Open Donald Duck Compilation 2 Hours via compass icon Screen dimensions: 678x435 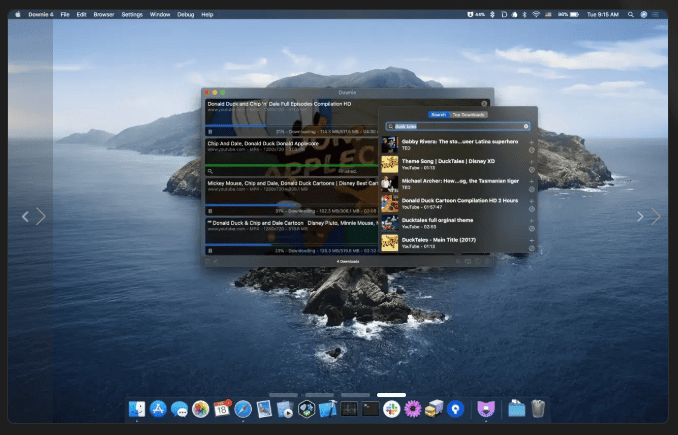tap(531, 209)
